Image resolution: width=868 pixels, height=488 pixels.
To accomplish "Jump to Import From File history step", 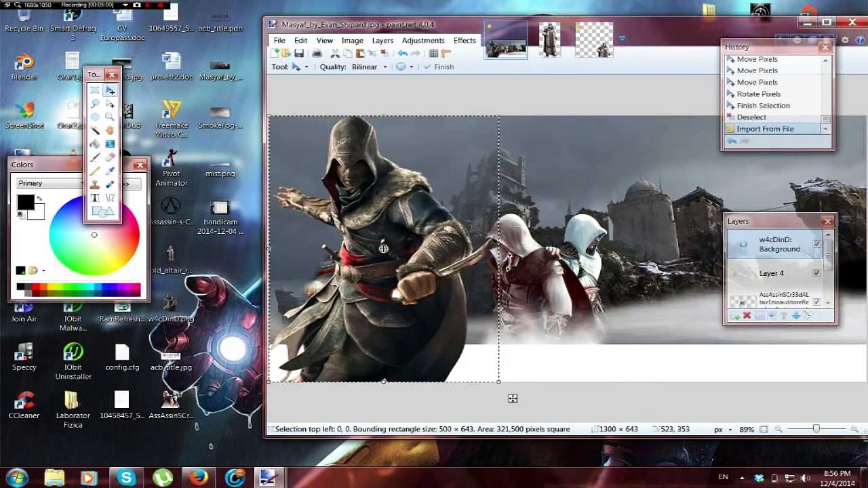I will click(773, 129).
